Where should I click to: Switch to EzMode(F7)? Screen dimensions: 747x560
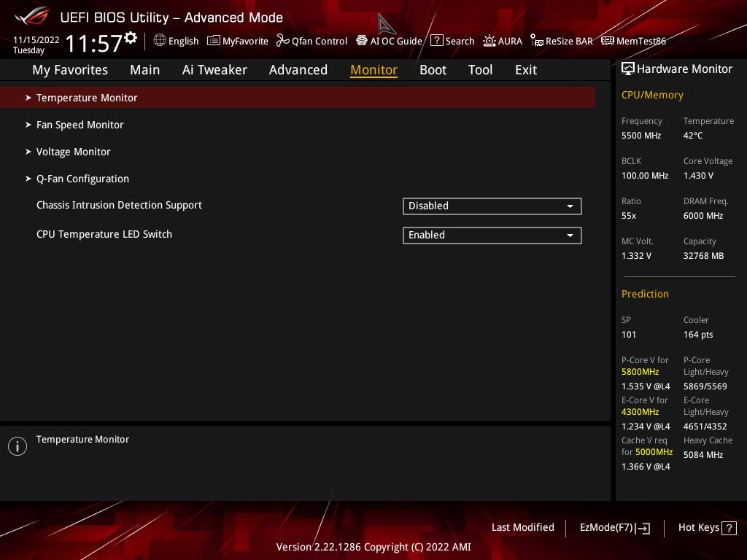click(614, 528)
